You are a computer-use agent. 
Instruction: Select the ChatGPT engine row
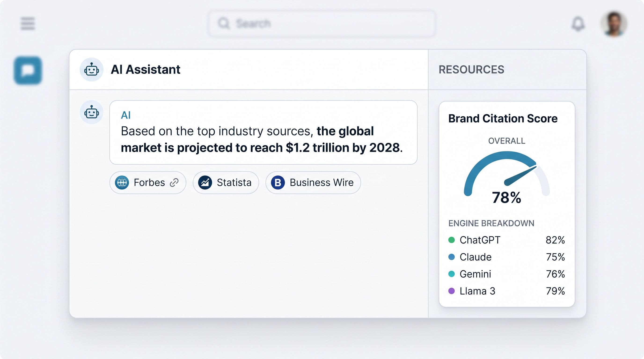tap(506, 240)
